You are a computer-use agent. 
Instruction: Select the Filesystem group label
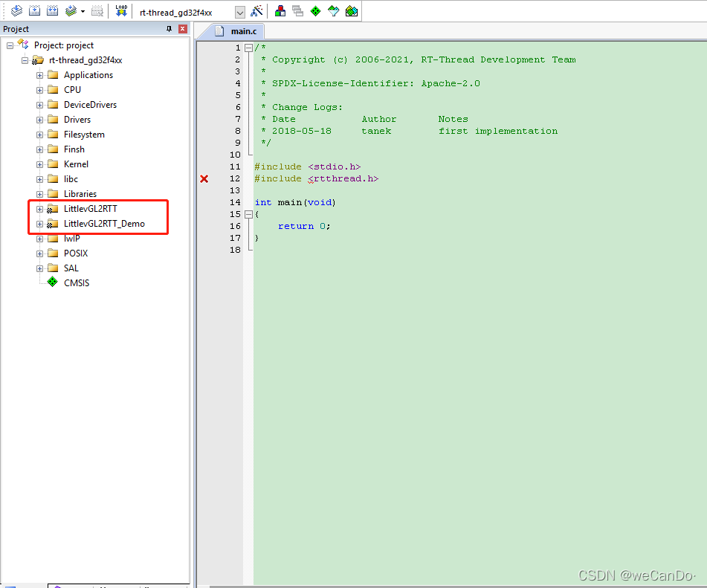click(x=84, y=135)
